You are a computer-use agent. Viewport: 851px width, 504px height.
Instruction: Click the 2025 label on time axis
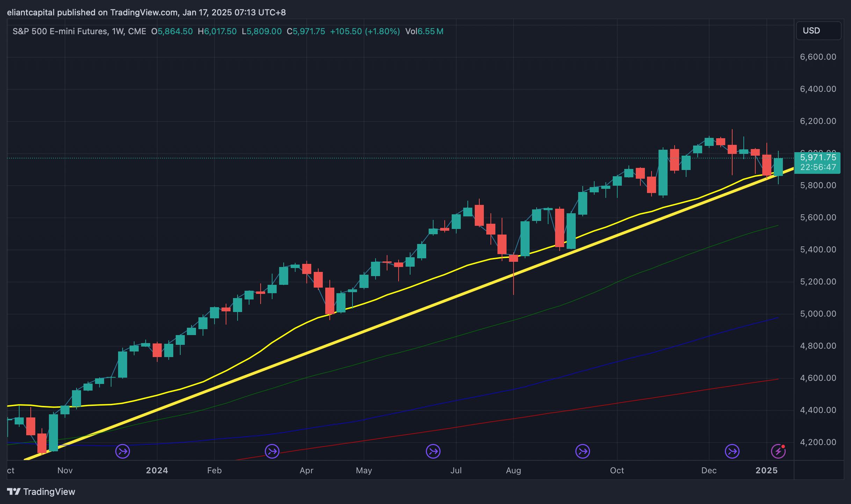point(766,470)
